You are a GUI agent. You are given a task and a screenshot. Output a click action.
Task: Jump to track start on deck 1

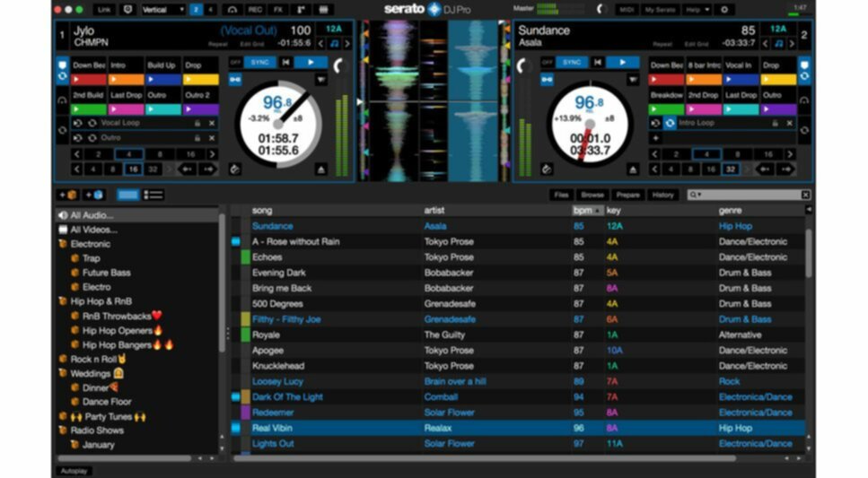coord(285,63)
